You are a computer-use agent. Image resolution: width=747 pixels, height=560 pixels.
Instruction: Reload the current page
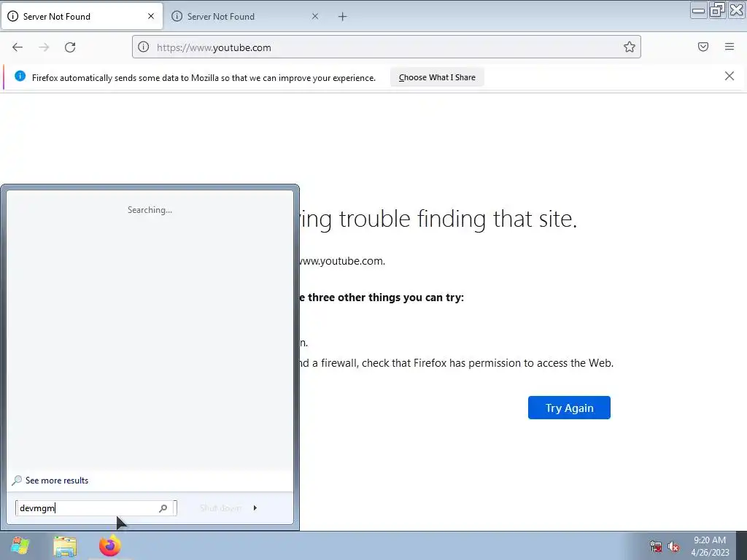pyautogui.click(x=70, y=47)
